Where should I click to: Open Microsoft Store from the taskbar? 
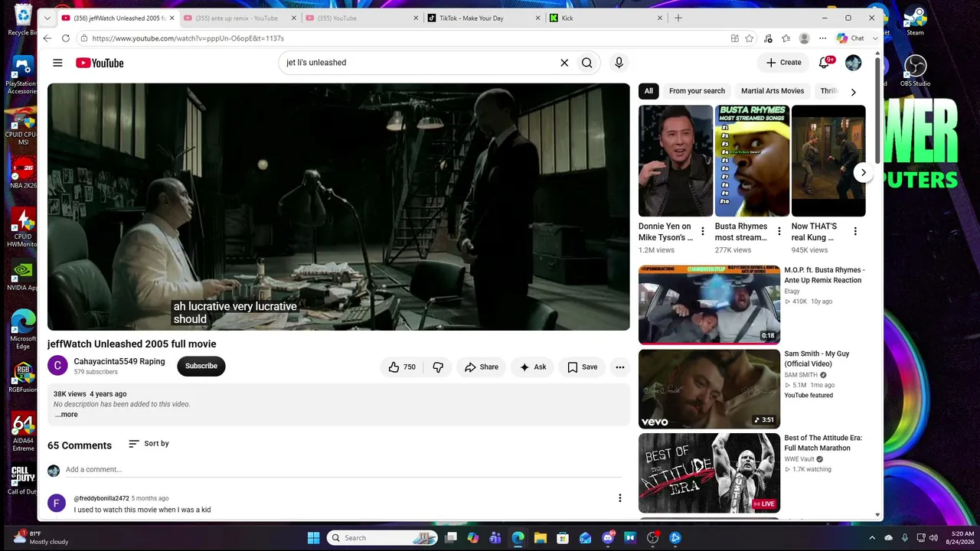coord(563,538)
